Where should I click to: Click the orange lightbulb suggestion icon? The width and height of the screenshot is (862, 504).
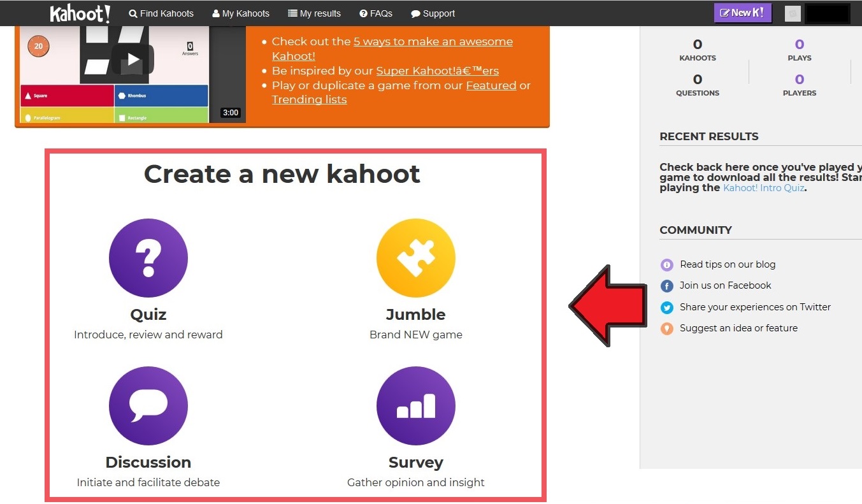(666, 329)
